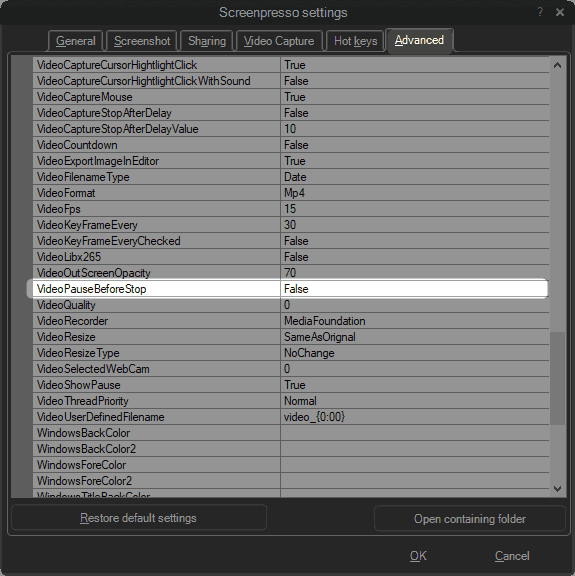The width and height of the screenshot is (575, 576).
Task: Click the scroll down arrow
Action: (x=557, y=489)
